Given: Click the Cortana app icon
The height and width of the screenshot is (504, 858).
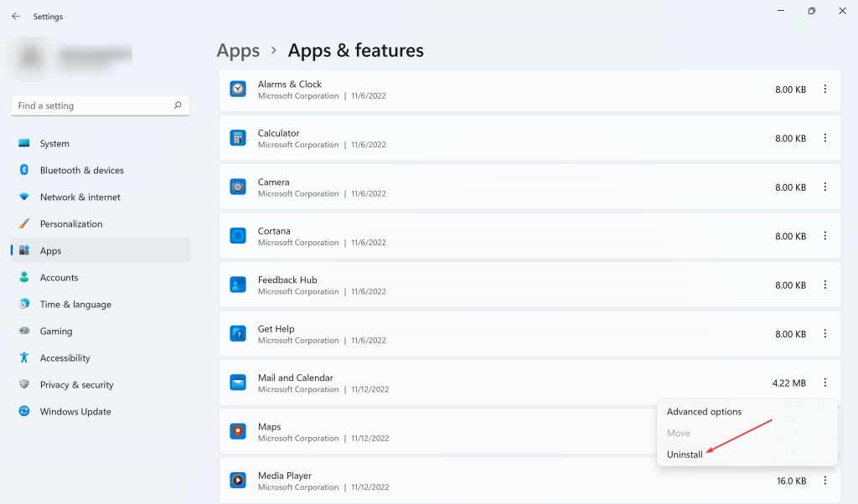Looking at the screenshot, I should [238, 235].
